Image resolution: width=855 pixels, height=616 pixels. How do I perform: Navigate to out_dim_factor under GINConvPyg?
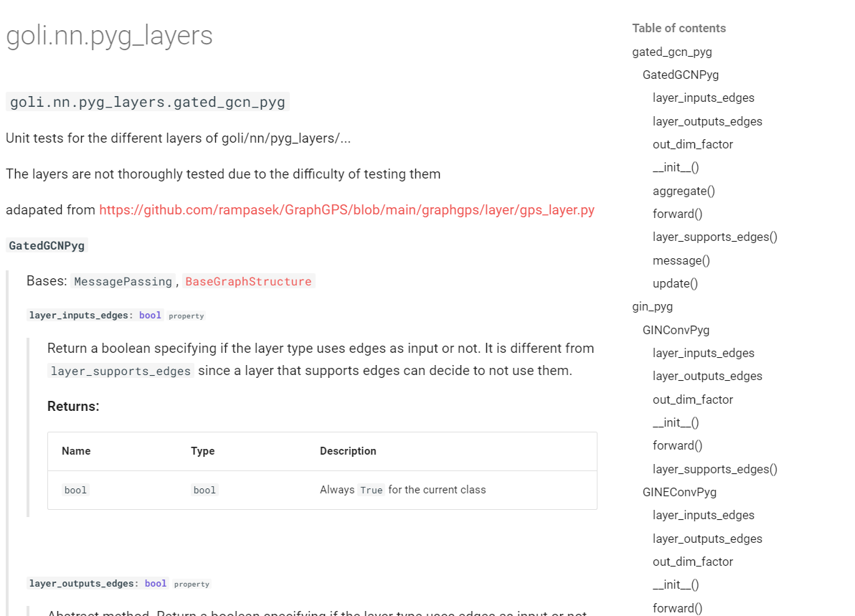click(692, 399)
